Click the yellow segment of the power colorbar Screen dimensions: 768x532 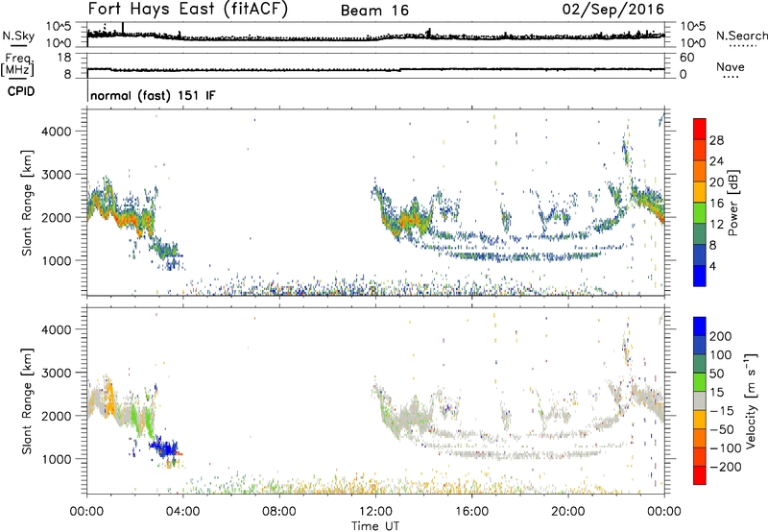pos(700,191)
